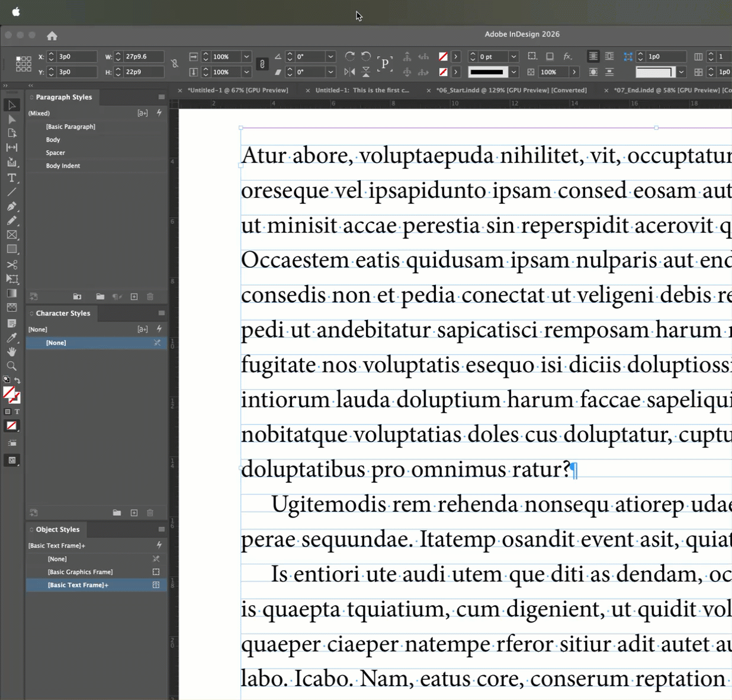Screen dimensions: 732x700
Task: Toggle constrain proportions for width and height
Action: click(x=175, y=64)
